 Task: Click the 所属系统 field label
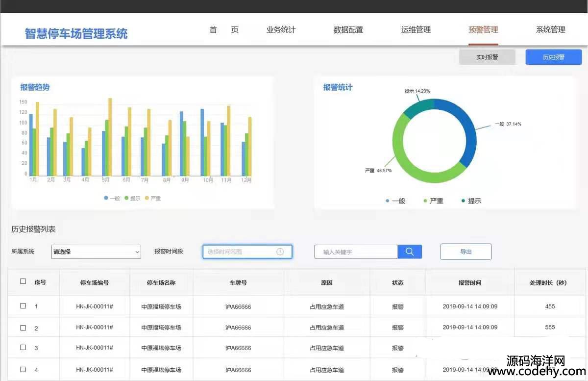[x=23, y=252]
